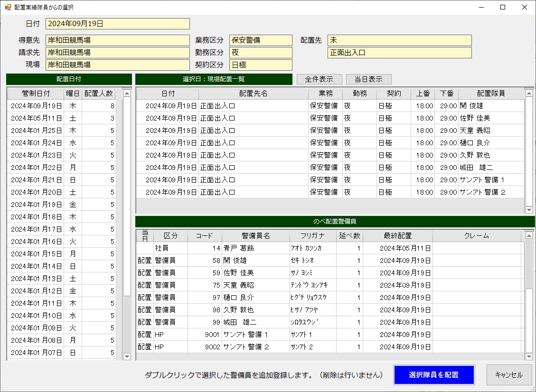This screenshot has height=392, width=536.
Task: Click down arrow of のべ配置警備員 scrollbar
Action: (x=529, y=356)
